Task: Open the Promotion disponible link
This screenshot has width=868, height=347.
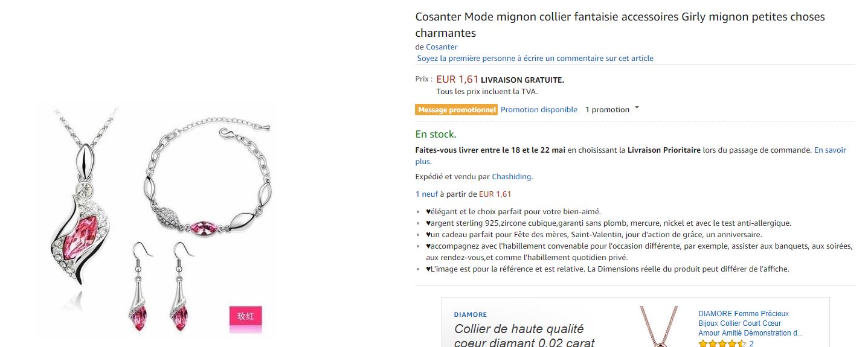Action: 539,110
